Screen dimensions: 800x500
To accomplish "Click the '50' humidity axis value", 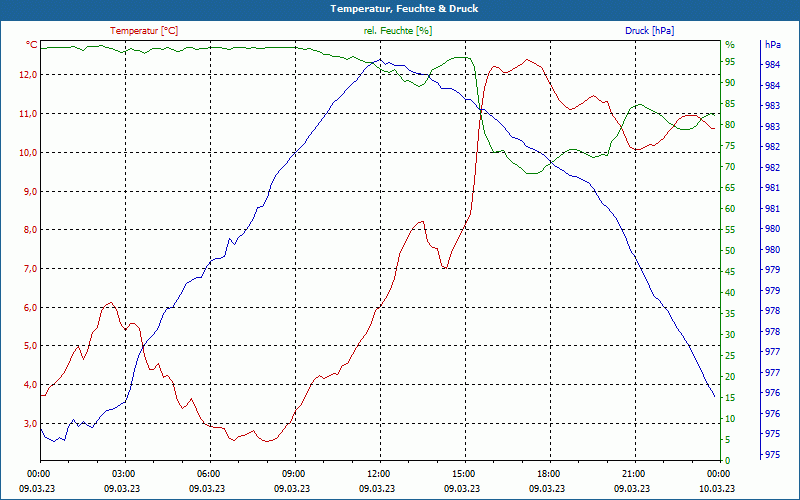I will tap(730, 251).
